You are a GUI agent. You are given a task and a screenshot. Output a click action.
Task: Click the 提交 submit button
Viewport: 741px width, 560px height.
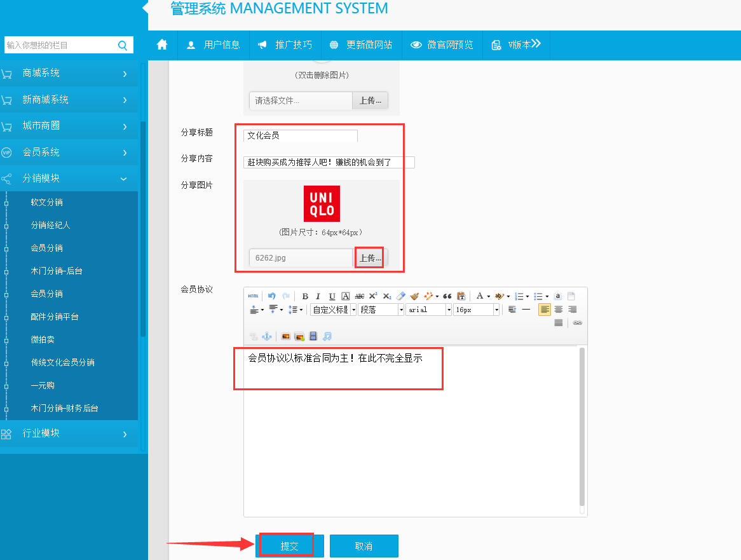pos(289,546)
